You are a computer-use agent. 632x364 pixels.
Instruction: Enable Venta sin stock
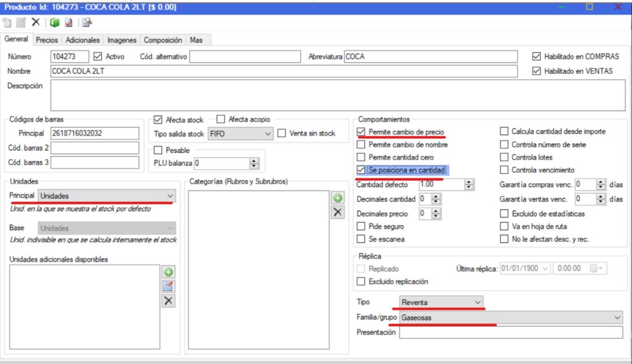tap(281, 133)
